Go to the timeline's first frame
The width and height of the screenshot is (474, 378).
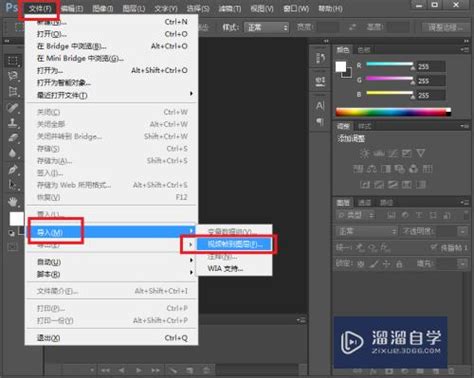click(x=105, y=370)
